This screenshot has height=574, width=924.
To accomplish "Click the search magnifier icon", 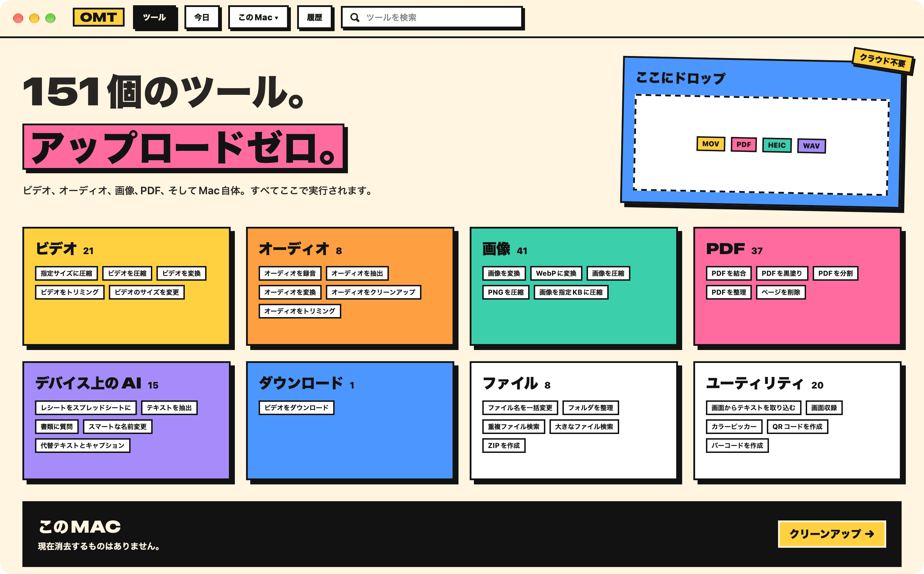I will point(355,17).
